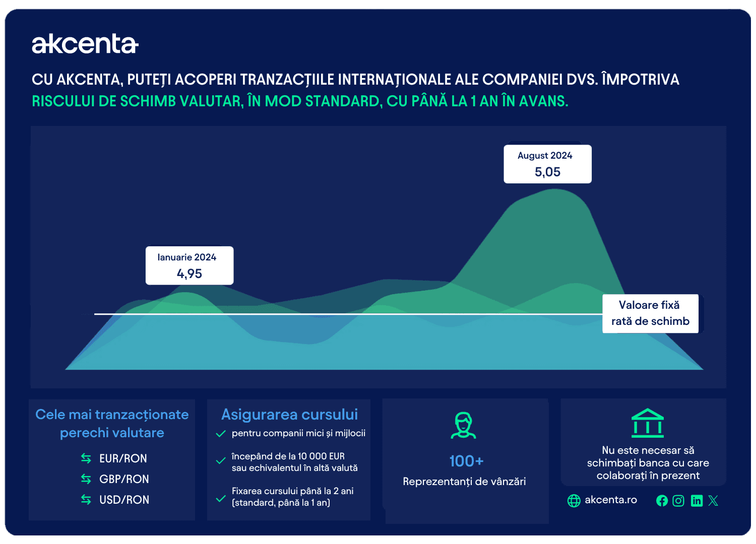Click '(standard, până la 1 an)' text
Image resolution: width=756 pixels, height=544 pixels.
pyautogui.click(x=281, y=503)
